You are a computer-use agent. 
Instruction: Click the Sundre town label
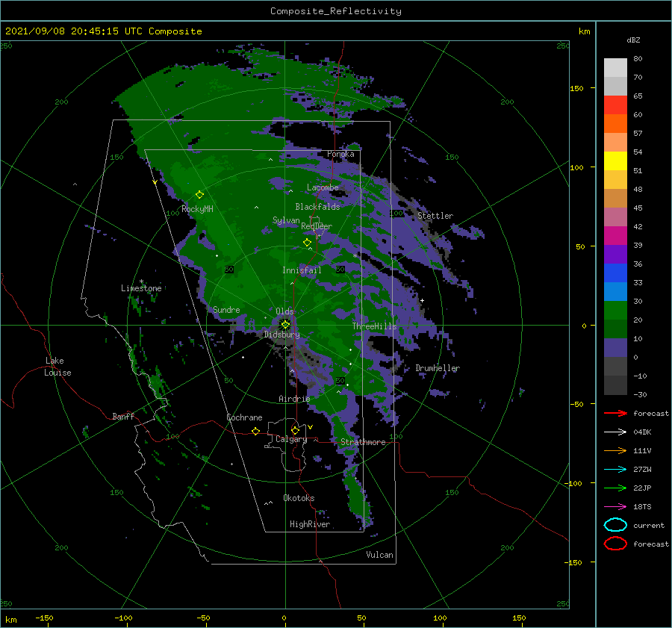[x=226, y=309]
